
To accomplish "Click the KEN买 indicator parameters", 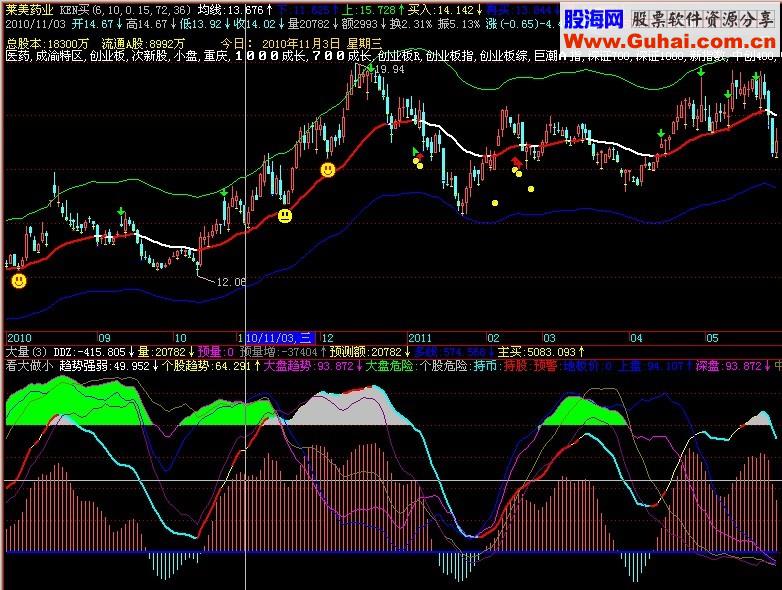I will tap(125, 10).
